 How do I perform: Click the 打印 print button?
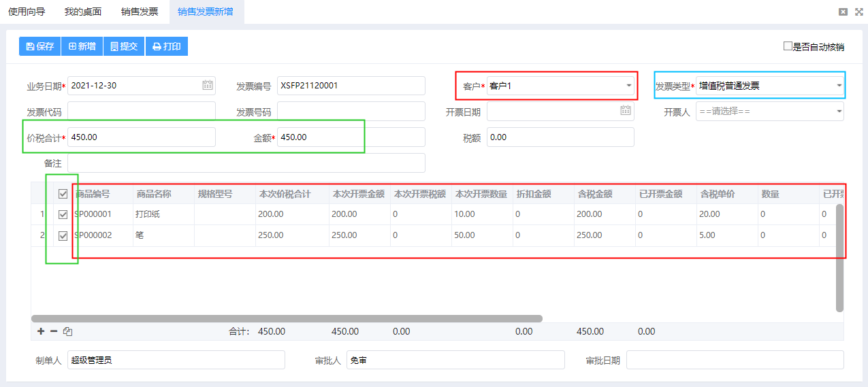click(x=166, y=46)
